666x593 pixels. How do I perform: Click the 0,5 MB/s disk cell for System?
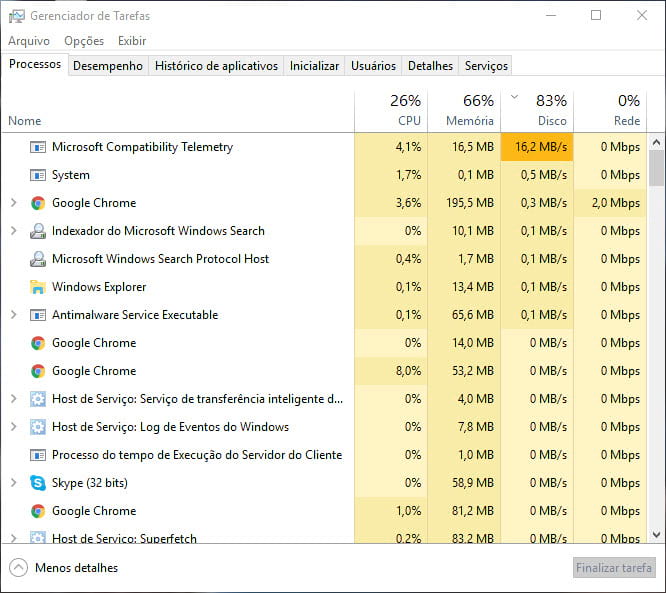coord(537,175)
